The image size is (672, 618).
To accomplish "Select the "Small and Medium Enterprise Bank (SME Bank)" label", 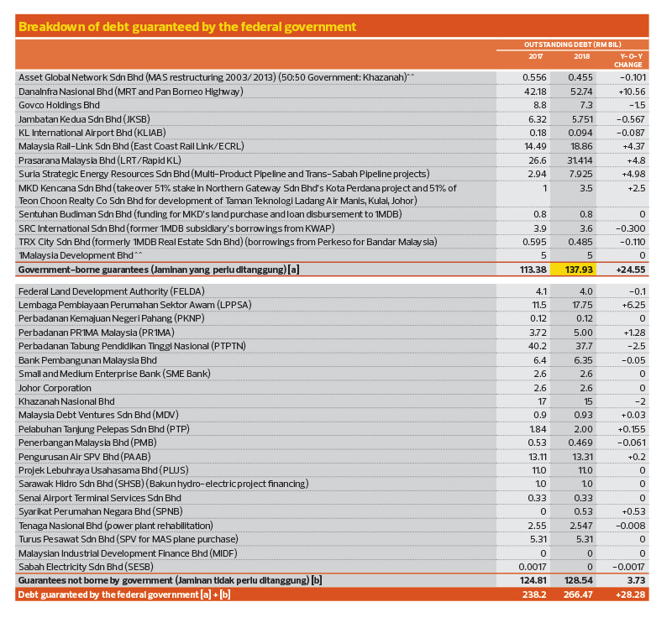I will click(x=114, y=374).
